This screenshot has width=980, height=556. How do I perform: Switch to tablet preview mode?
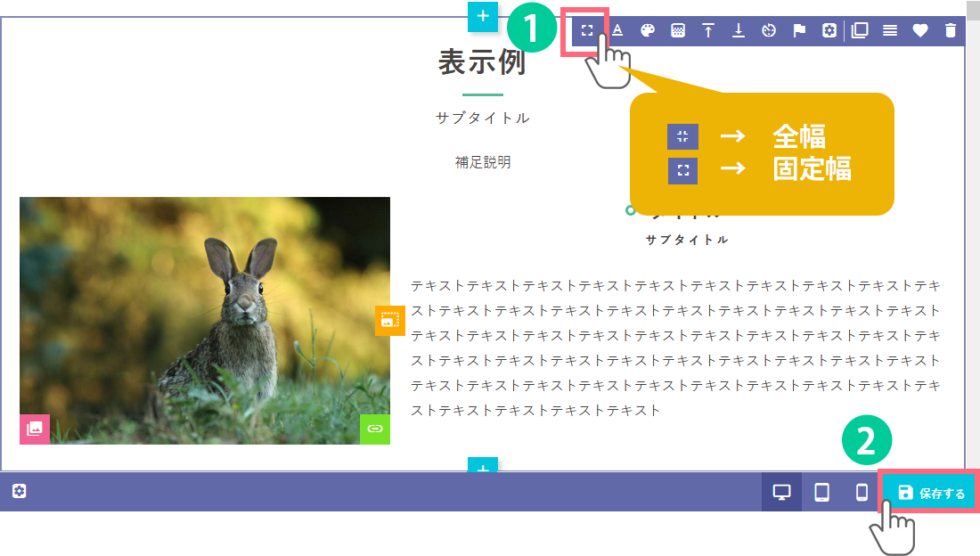pos(821,493)
